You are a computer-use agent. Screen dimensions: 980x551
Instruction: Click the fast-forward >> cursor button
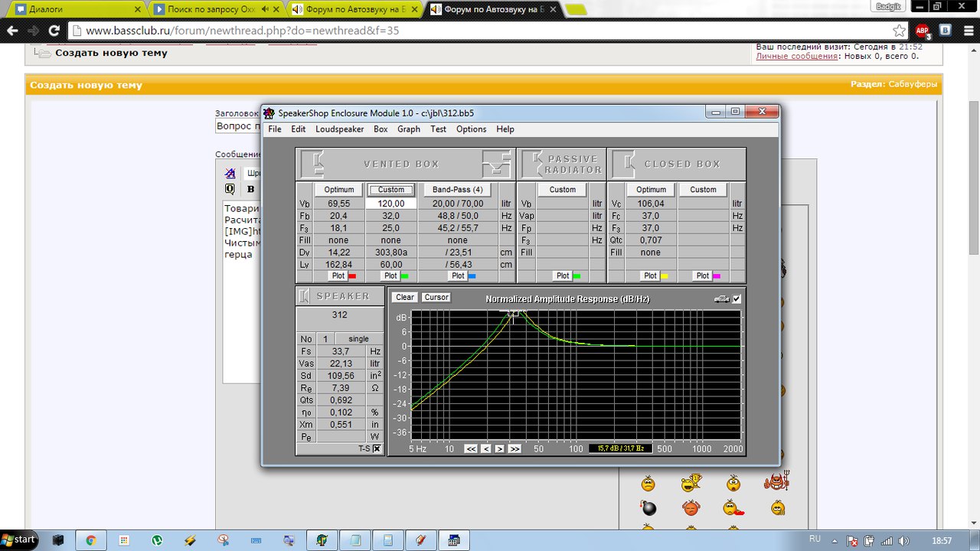(x=514, y=449)
